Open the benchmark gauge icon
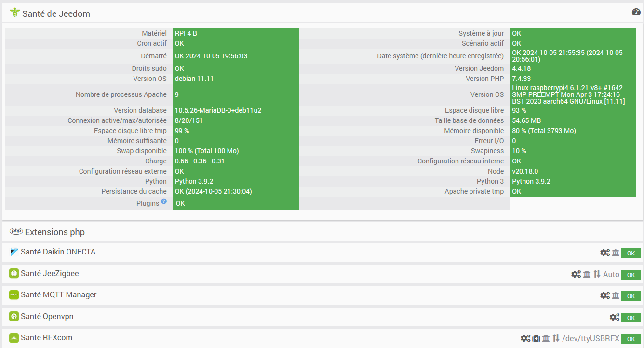This screenshot has height=348, width=644. 636,12
